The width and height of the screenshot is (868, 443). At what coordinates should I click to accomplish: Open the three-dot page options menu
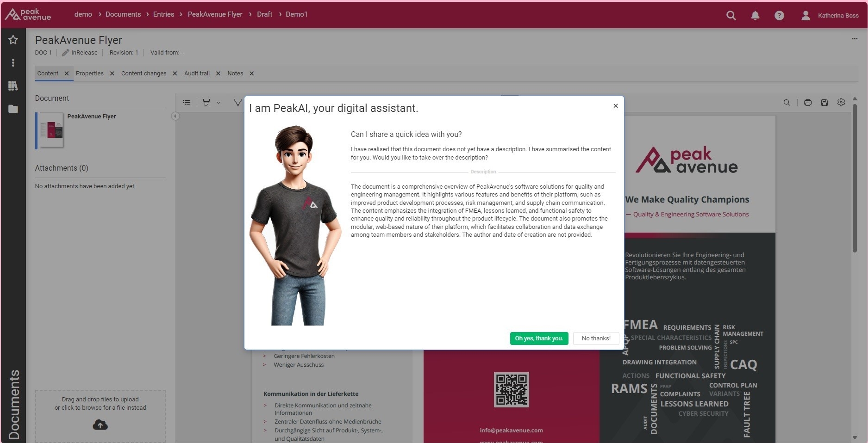coord(855,39)
